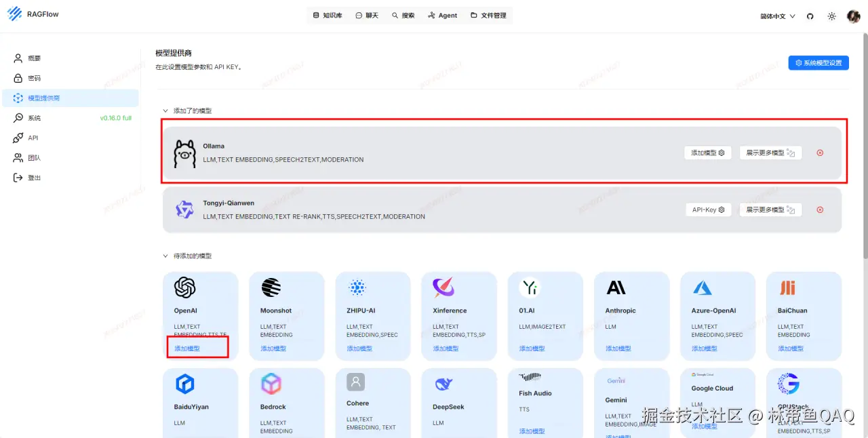Click 添加模型 under Fish Audio

532,431
